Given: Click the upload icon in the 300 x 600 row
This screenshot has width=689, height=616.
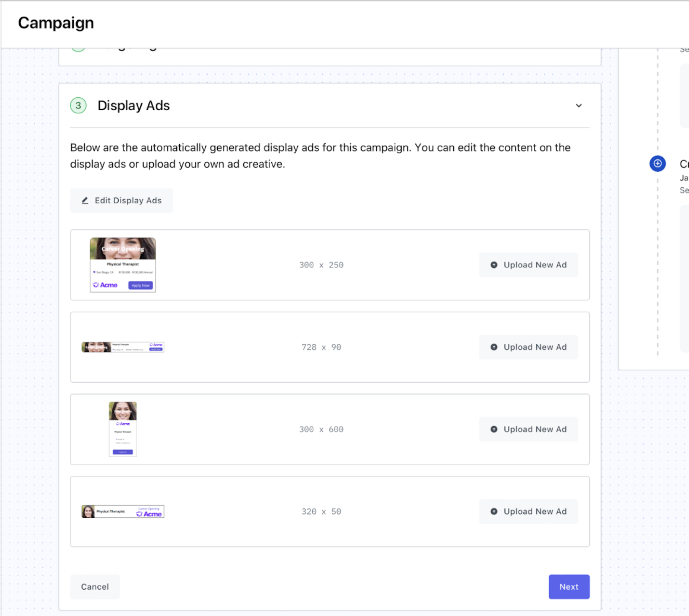Looking at the screenshot, I should coord(494,429).
